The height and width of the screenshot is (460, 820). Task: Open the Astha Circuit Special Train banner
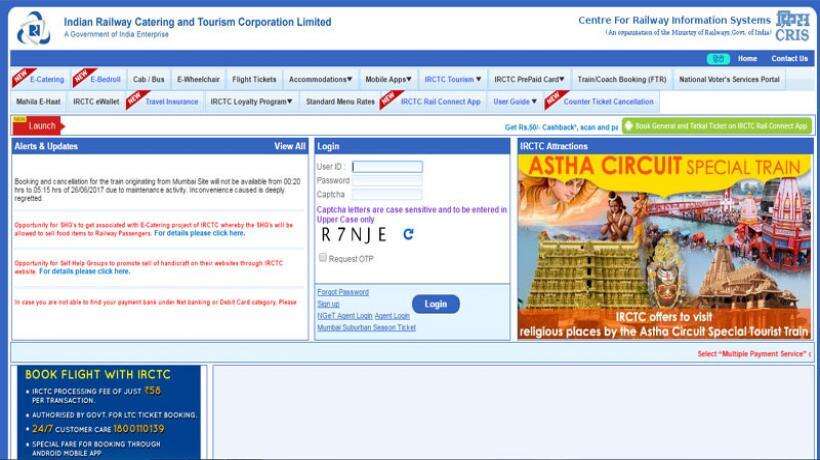click(x=663, y=245)
